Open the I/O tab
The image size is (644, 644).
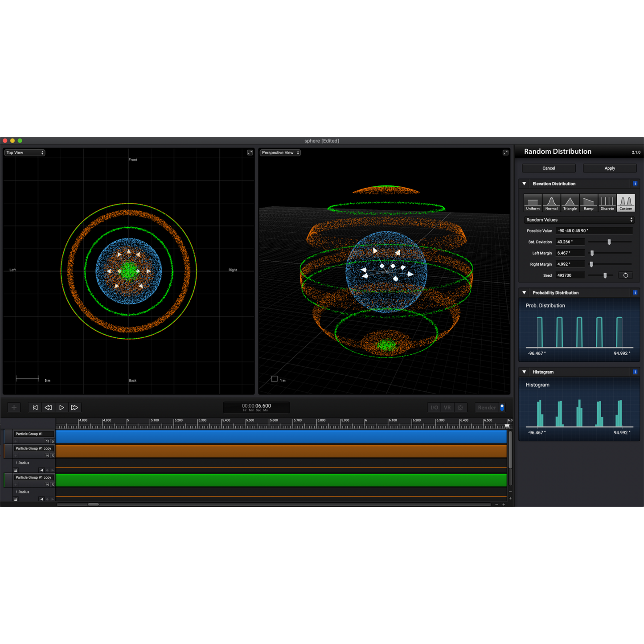point(434,407)
